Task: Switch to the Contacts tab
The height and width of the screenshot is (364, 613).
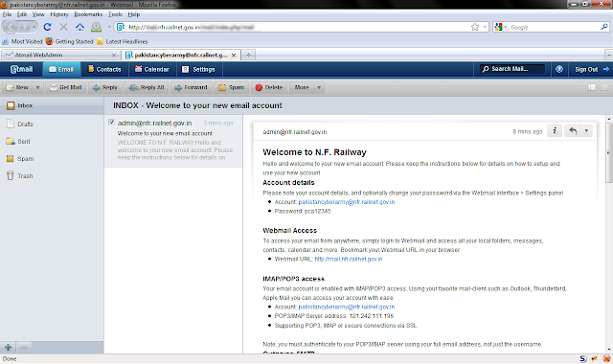Action: coord(104,69)
